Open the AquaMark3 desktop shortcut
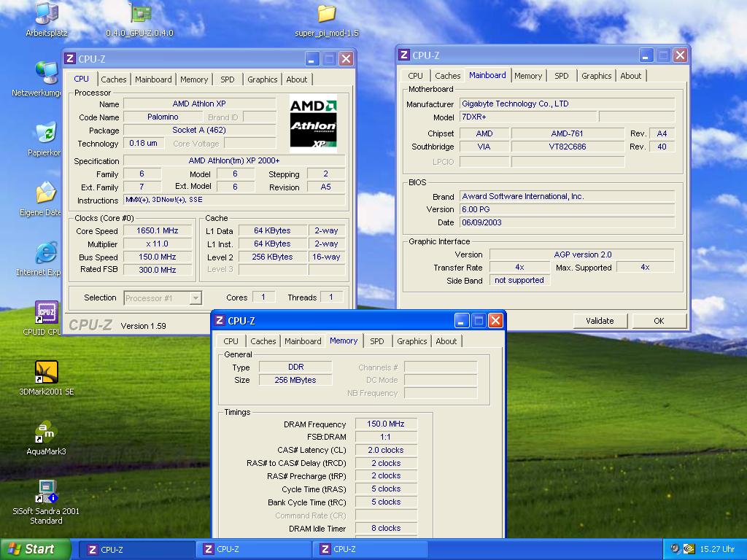Viewport: 747px width, 560px height. coord(46,432)
